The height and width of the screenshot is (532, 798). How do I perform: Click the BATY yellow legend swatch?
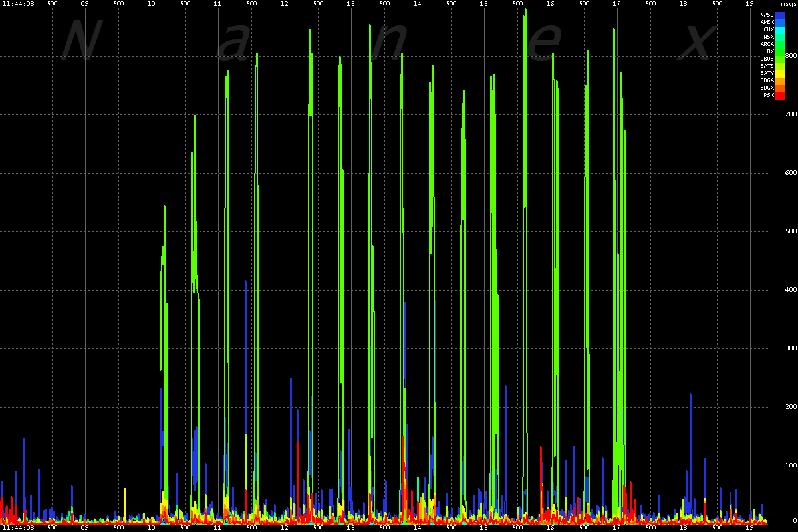coord(780,73)
